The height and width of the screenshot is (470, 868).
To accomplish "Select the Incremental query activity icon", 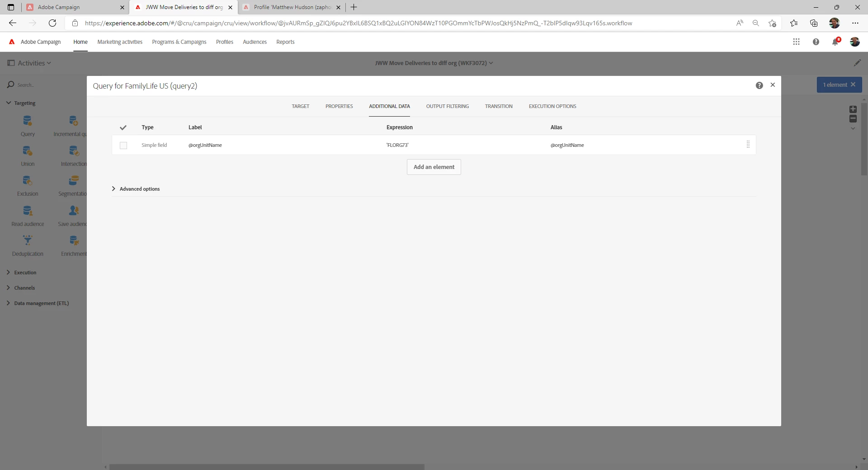I will pyautogui.click(x=74, y=121).
